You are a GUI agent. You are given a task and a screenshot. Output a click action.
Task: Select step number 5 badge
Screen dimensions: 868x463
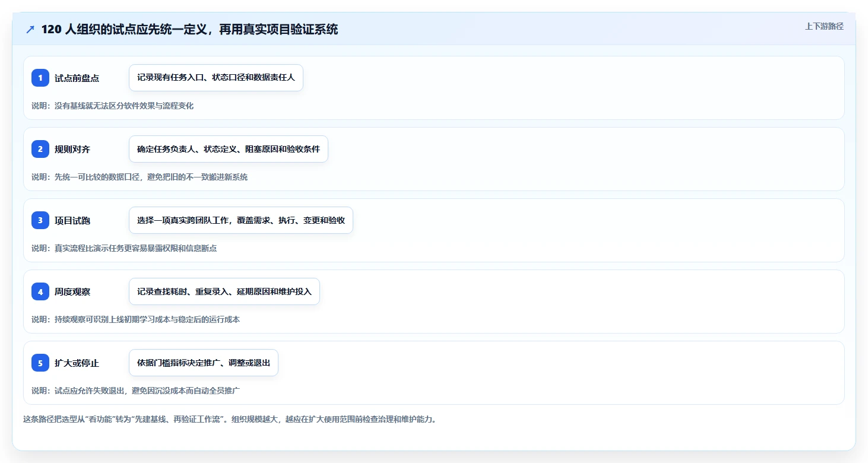(x=40, y=363)
